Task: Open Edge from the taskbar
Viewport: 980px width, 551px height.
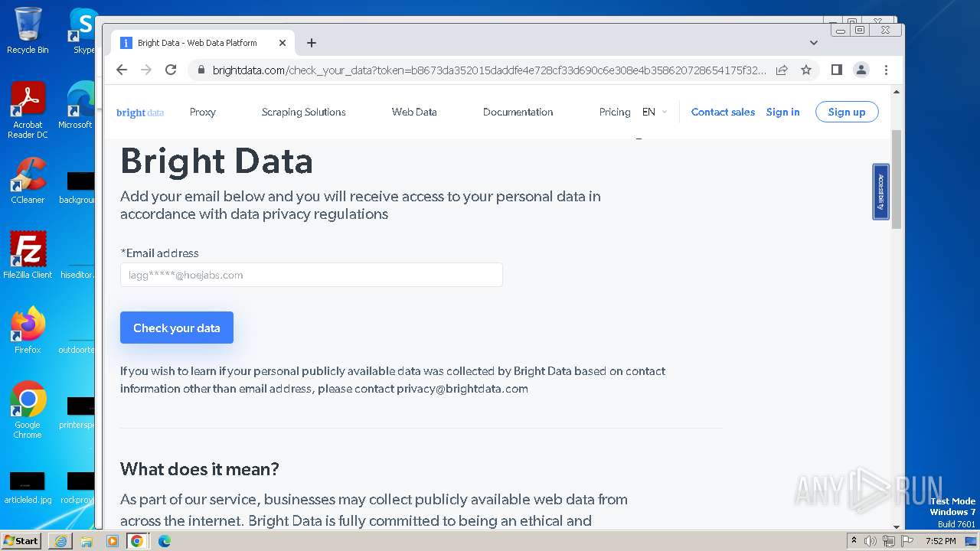Action: [164, 541]
